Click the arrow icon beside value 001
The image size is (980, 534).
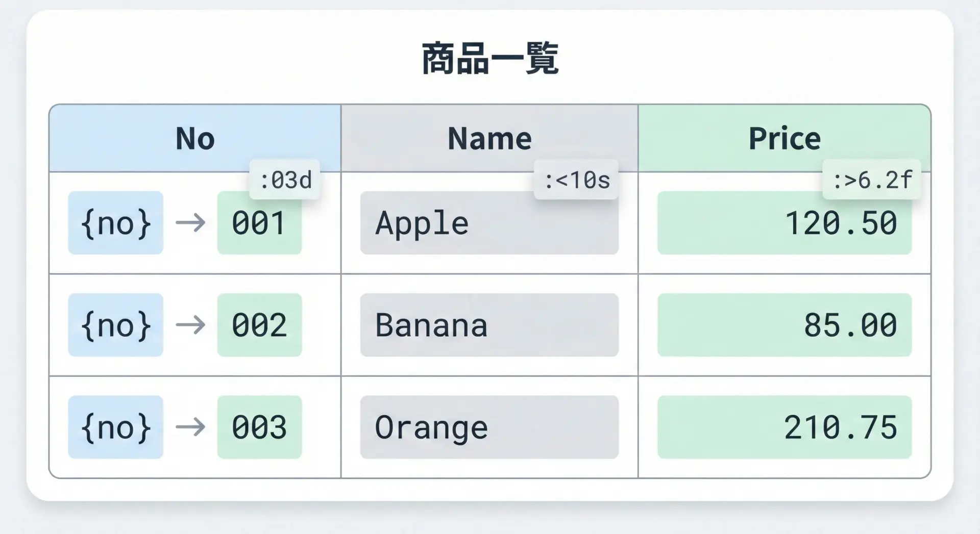point(190,223)
